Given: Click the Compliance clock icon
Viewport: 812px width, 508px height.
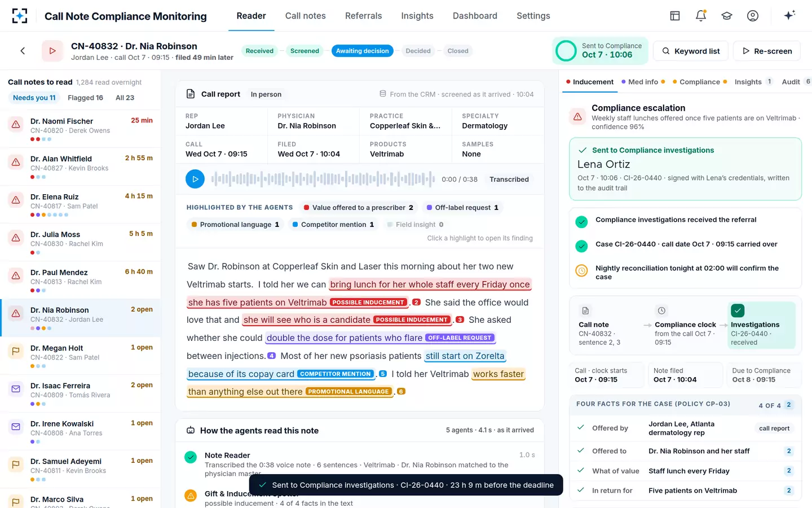Looking at the screenshot, I should click(661, 310).
